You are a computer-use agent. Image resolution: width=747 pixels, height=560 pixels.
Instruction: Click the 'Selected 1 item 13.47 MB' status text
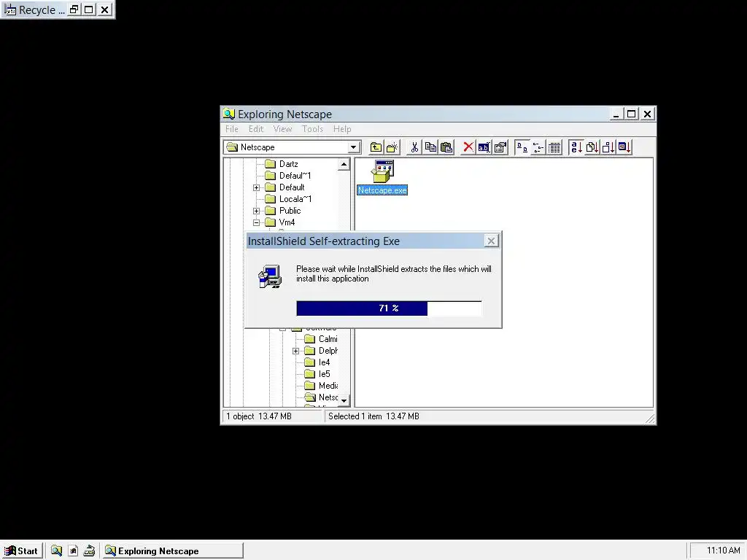tap(373, 416)
